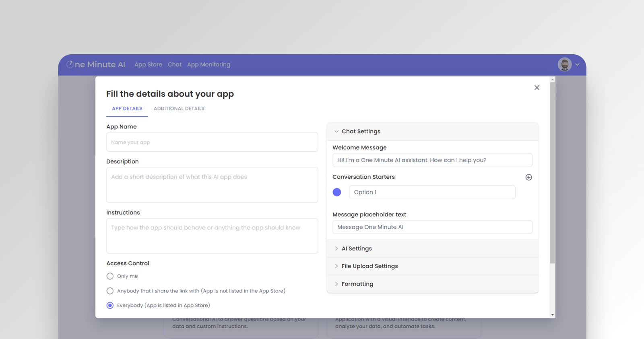Viewport: 644px width, 339px height.
Task: Focus the App Name field
Action: coord(212,142)
